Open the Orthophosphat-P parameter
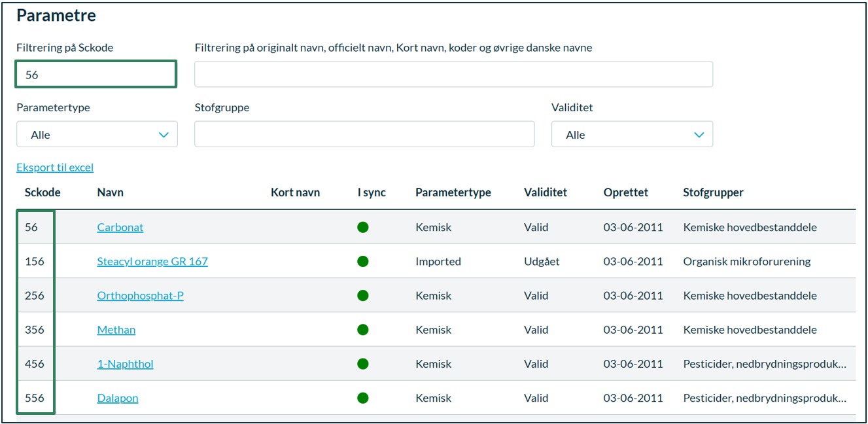868x424 pixels. [140, 296]
